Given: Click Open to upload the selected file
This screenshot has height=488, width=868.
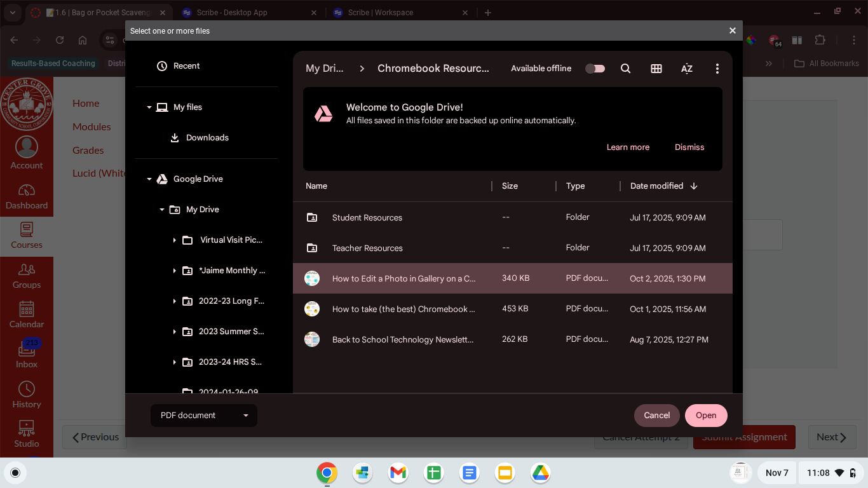Looking at the screenshot, I should click(x=706, y=416).
